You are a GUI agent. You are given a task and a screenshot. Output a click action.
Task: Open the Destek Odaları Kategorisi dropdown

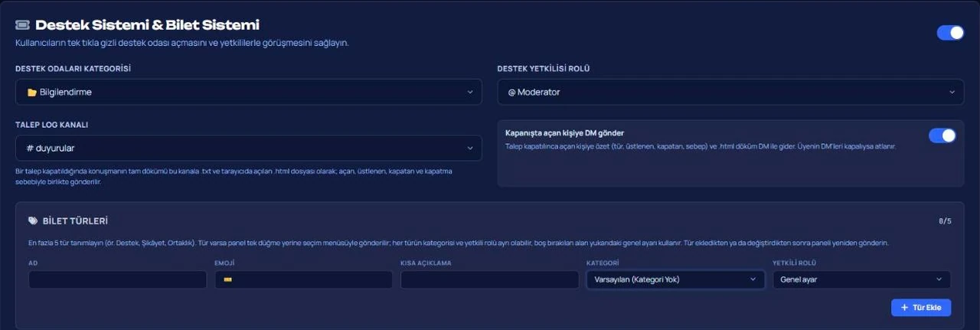pos(249,92)
